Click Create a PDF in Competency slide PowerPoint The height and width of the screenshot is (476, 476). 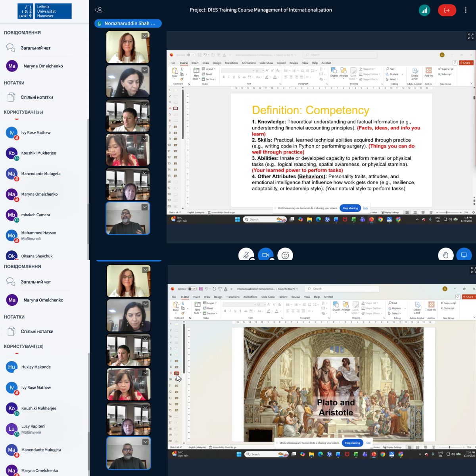415,73
